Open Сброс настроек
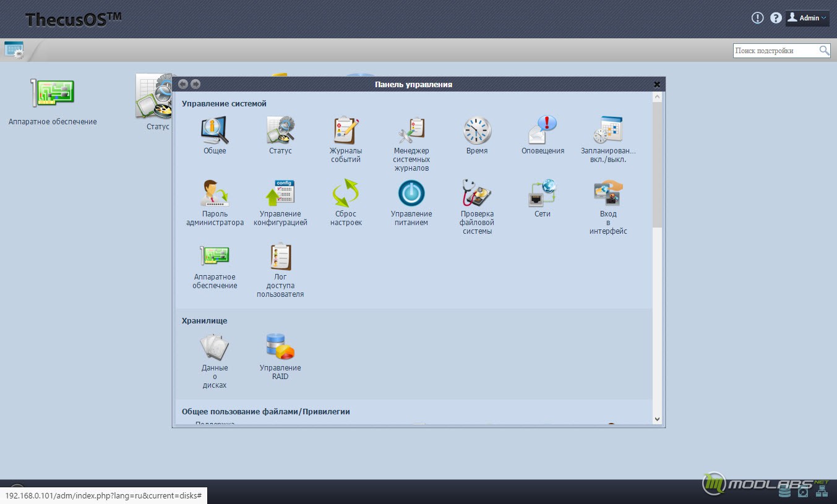Image resolution: width=837 pixels, height=504 pixels. [346, 194]
